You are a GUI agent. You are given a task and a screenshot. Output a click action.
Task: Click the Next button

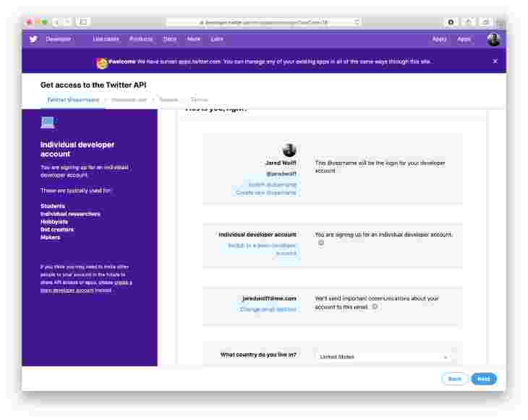(x=484, y=379)
